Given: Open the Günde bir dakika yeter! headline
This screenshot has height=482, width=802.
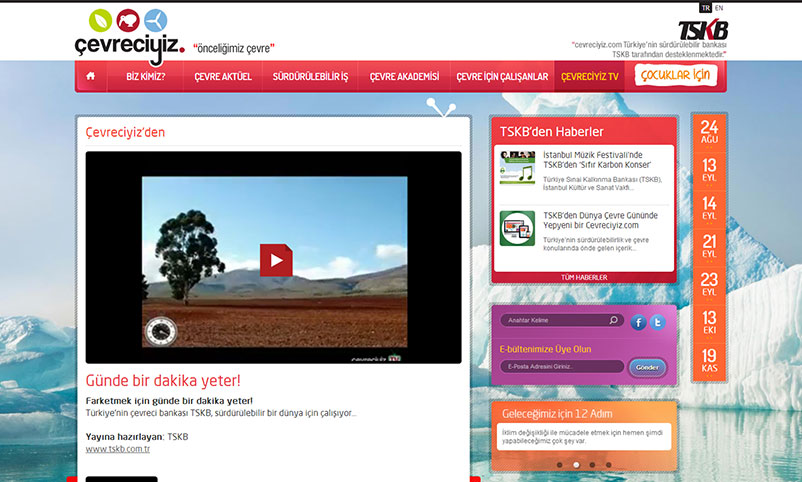Looking at the screenshot, I should pyautogui.click(x=163, y=380).
